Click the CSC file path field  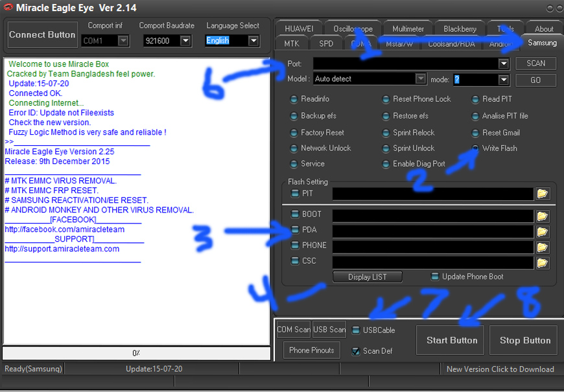pos(433,263)
